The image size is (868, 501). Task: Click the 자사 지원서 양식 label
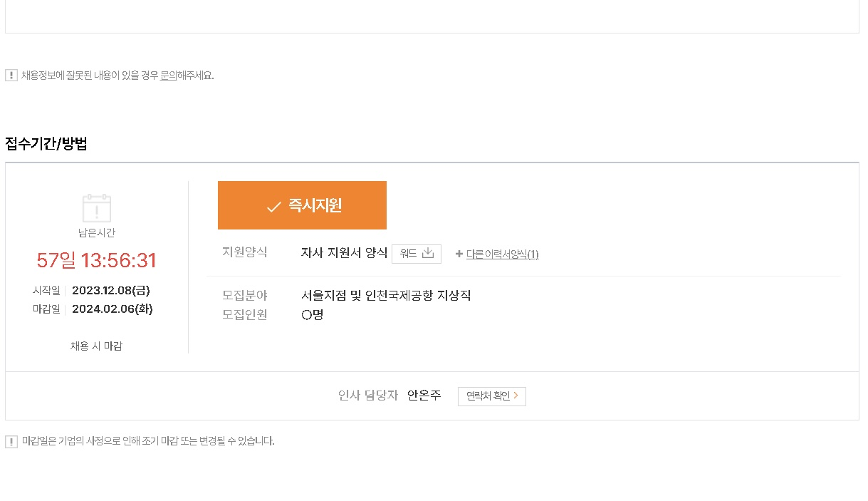click(x=345, y=253)
